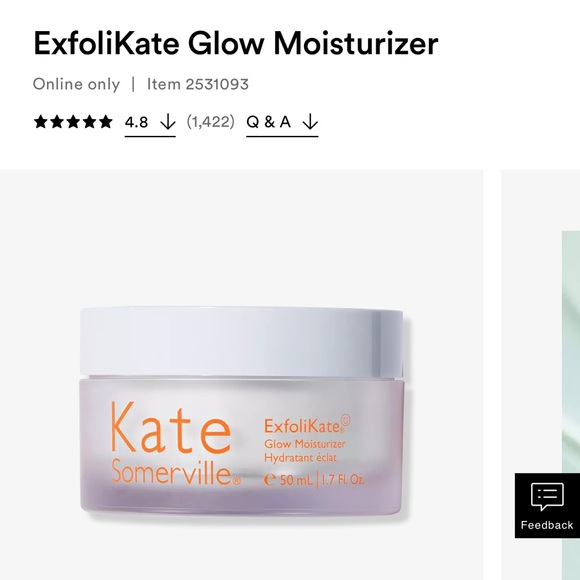Viewport: 580px width, 580px height.
Task: Click the Online only label
Action: click(76, 84)
